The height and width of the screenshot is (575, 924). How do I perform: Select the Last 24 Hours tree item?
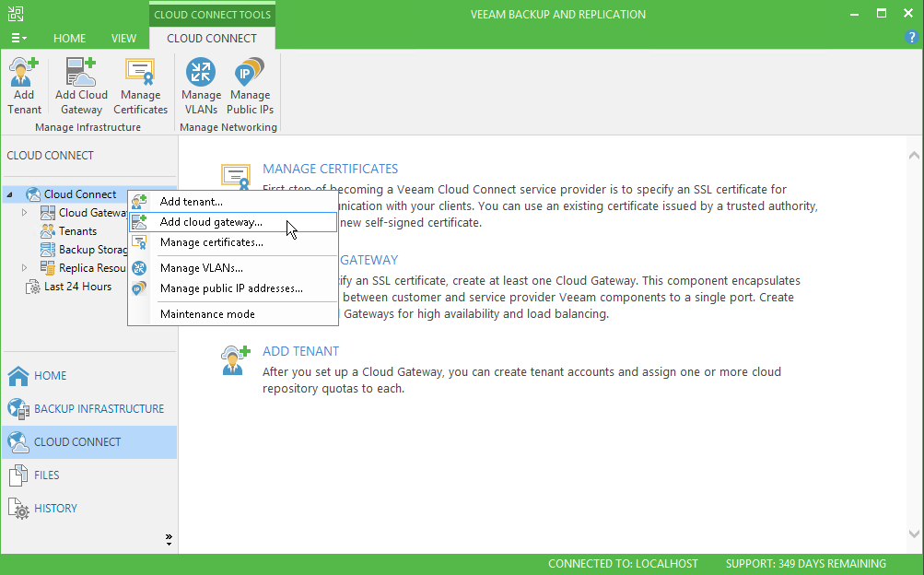pos(77,287)
